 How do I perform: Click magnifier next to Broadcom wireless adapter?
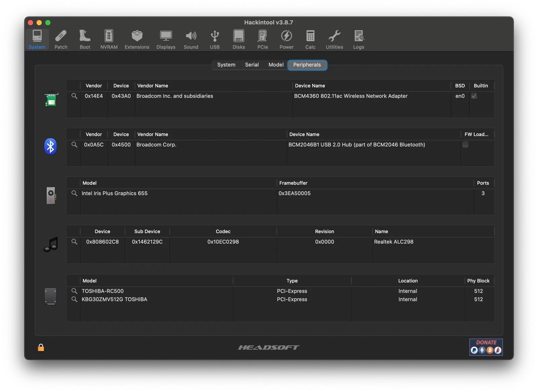pyautogui.click(x=74, y=96)
